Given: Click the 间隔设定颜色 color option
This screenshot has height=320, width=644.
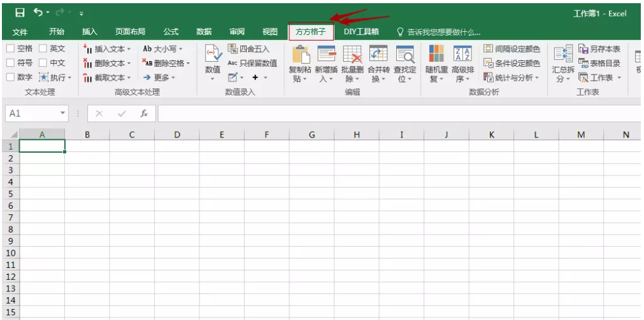Looking at the screenshot, I should [x=512, y=49].
